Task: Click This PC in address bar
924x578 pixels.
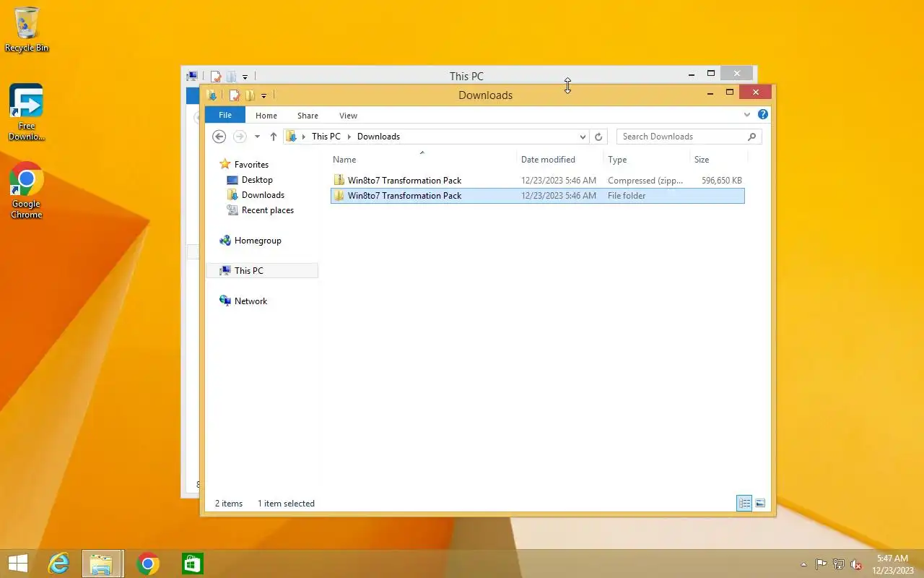Action: pos(326,137)
